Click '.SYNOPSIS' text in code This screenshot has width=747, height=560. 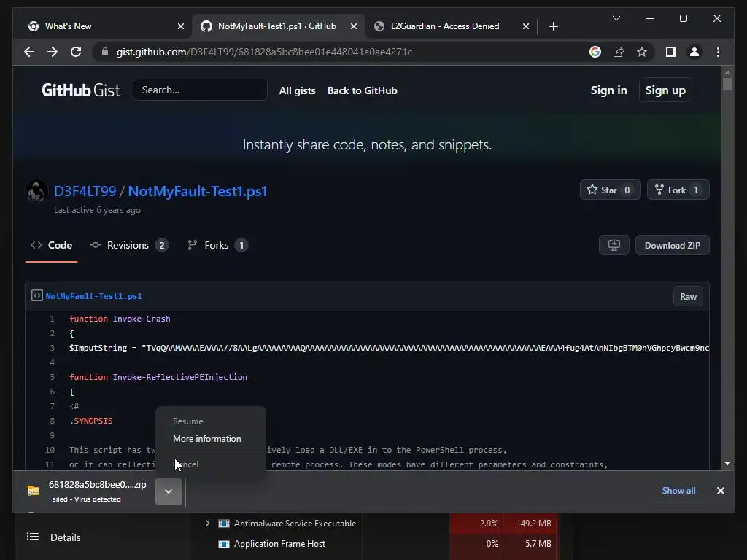pos(91,421)
